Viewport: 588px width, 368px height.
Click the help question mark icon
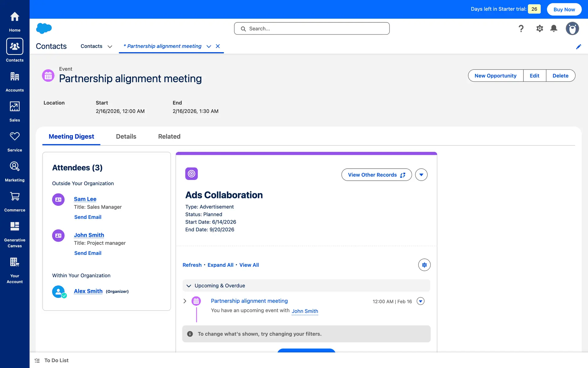tap(521, 29)
